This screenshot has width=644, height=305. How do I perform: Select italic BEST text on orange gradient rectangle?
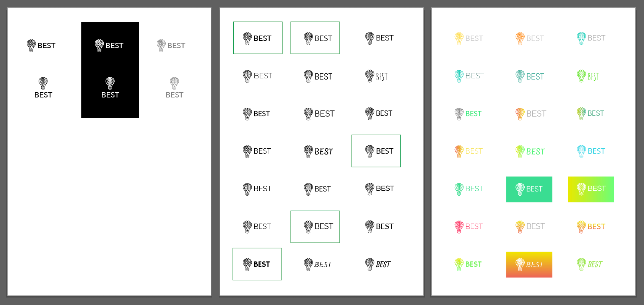534,264
